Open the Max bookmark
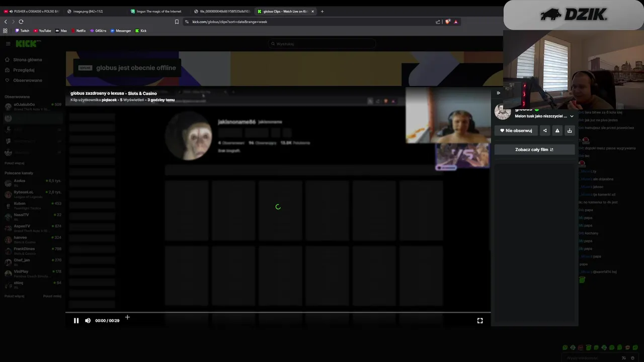644x362 pixels. click(x=61, y=31)
